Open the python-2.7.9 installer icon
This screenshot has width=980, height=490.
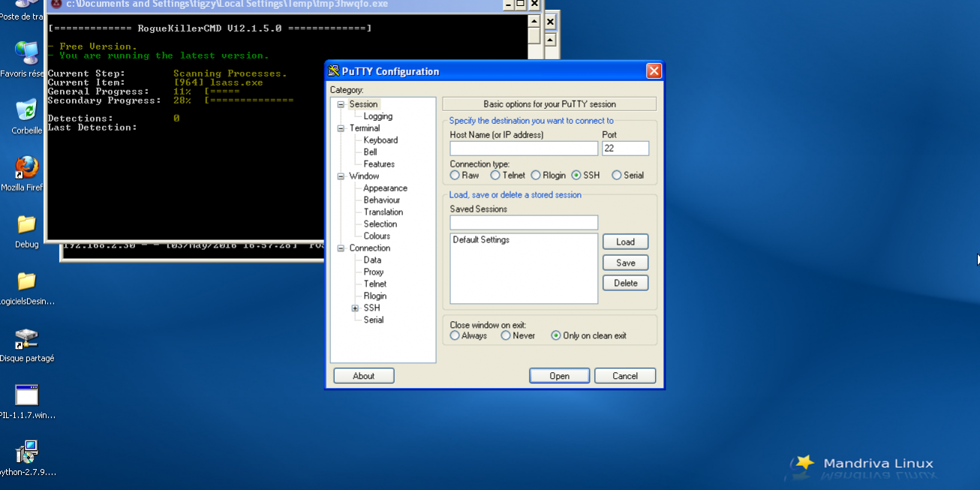point(26,452)
